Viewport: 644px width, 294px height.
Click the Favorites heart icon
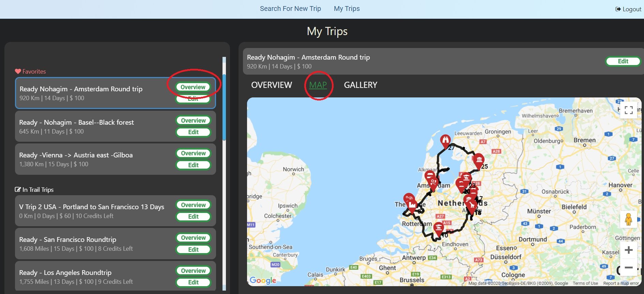pyautogui.click(x=18, y=72)
